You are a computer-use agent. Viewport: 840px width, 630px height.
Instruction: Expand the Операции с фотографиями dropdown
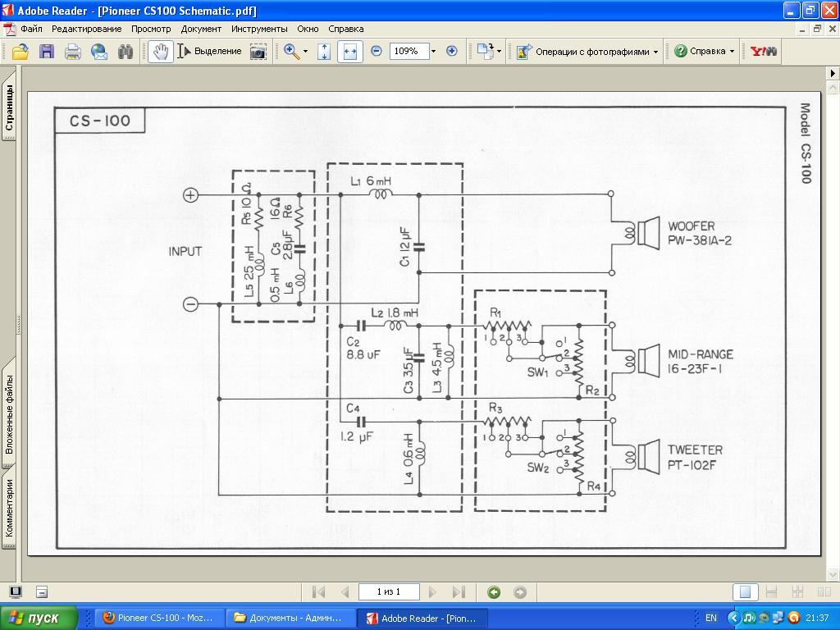(x=587, y=52)
